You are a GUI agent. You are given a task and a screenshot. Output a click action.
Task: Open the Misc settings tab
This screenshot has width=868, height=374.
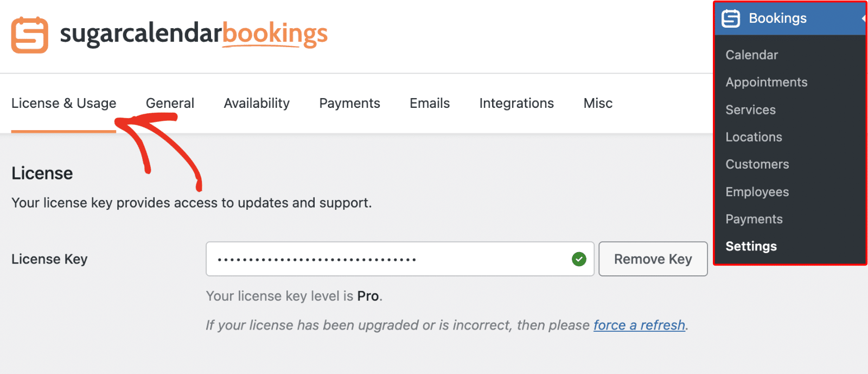[x=597, y=103]
